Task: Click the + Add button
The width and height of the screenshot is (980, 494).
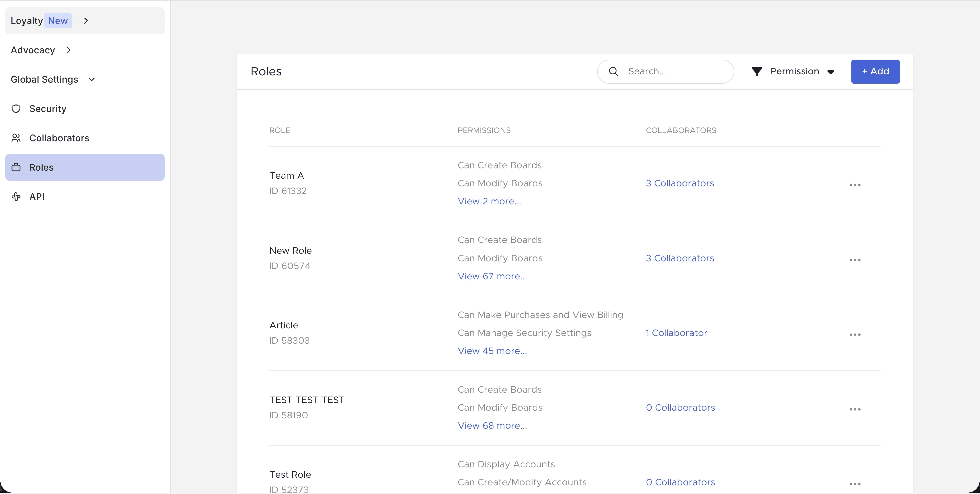Action: 875,72
